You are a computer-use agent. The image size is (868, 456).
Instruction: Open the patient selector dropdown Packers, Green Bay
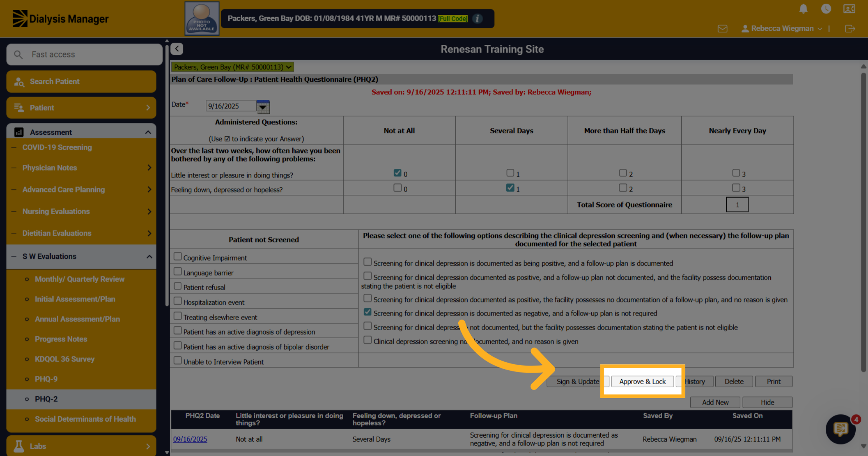pos(233,67)
